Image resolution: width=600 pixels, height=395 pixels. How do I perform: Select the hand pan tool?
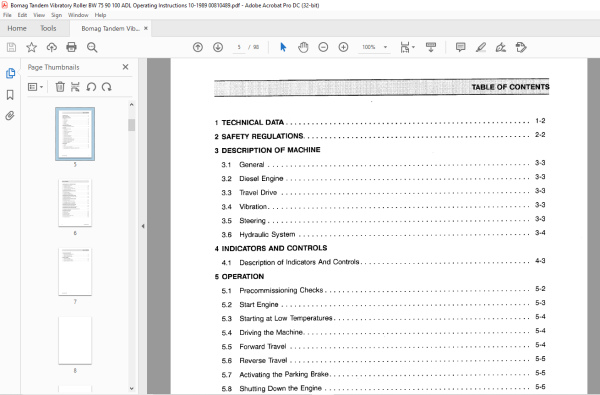click(x=303, y=47)
